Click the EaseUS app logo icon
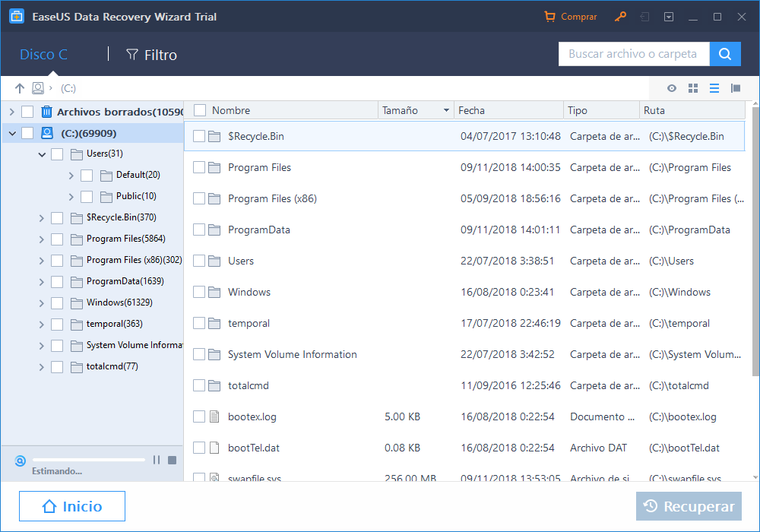 (x=17, y=17)
